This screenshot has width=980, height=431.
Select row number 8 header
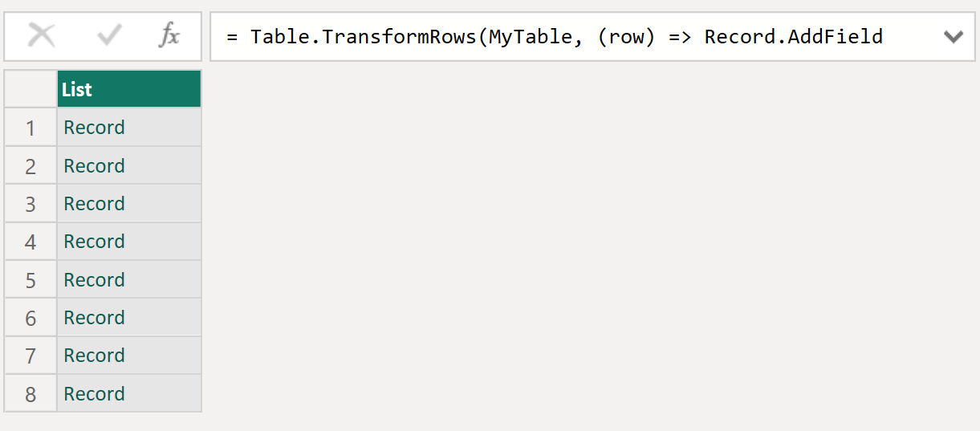pyautogui.click(x=30, y=394)
